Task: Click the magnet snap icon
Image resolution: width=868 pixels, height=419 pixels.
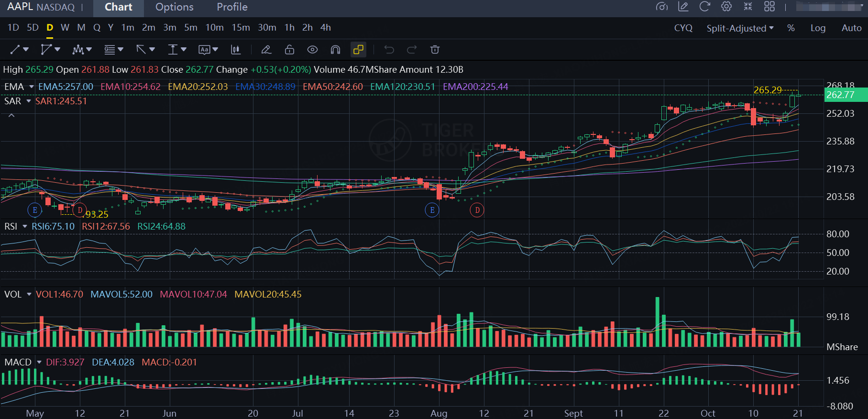Action: tap(335, 50)
